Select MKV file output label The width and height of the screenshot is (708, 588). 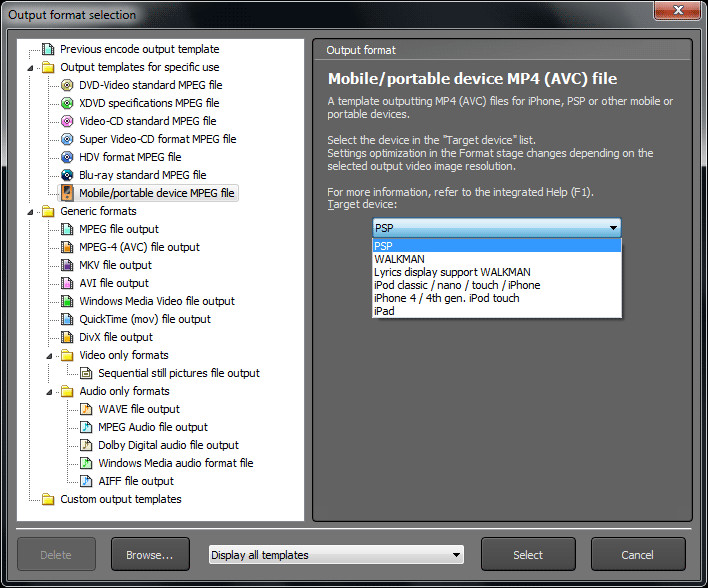pos(115,265)
